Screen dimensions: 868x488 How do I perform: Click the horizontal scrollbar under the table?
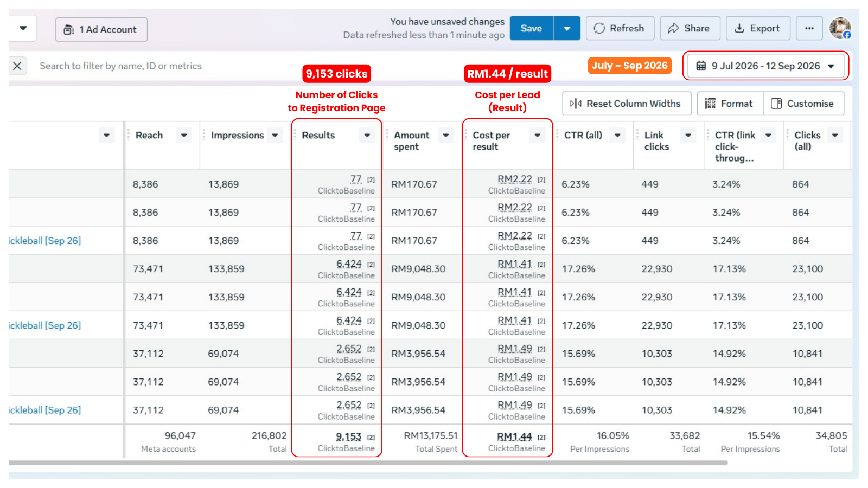click(x=368, y=463)
